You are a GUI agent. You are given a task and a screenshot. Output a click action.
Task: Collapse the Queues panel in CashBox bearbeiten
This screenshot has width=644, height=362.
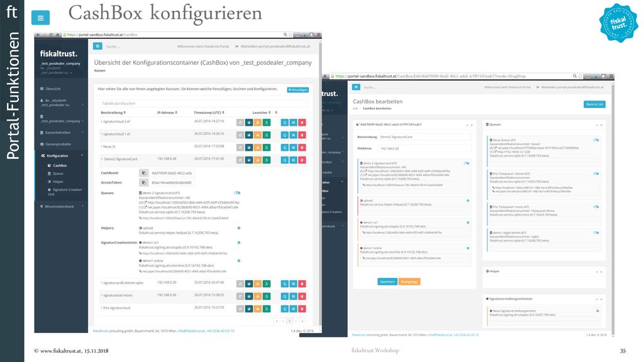pos(597,125)
